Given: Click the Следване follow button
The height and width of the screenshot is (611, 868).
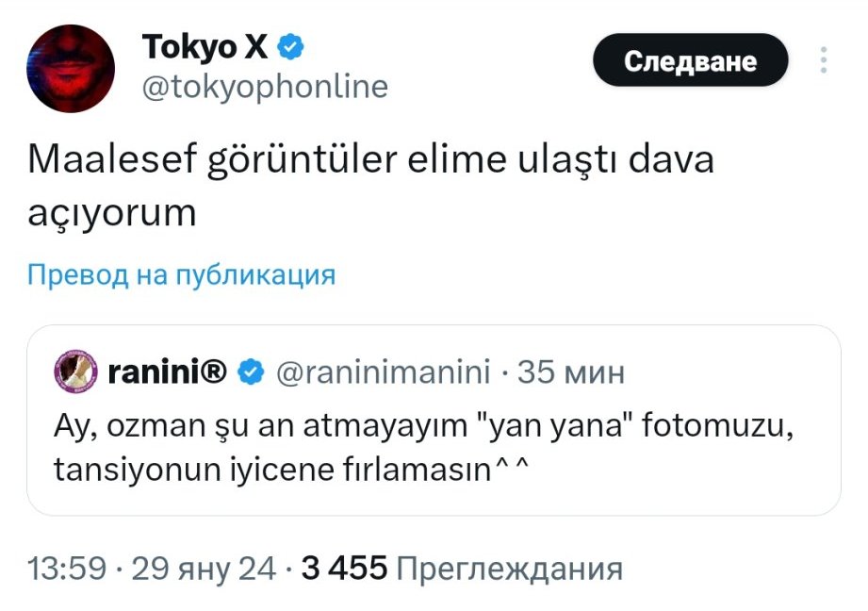Looking at the screenshot, I should click(690, 59).
